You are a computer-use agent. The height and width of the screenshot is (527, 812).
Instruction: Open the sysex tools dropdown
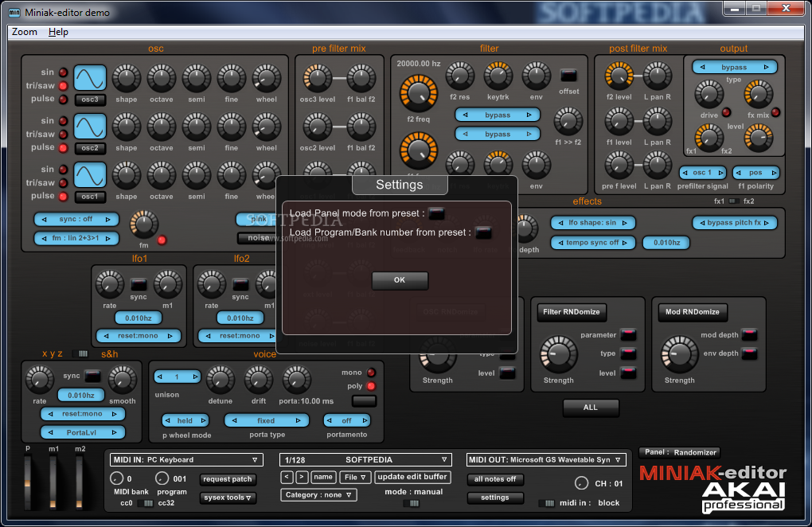coord(228,498)
